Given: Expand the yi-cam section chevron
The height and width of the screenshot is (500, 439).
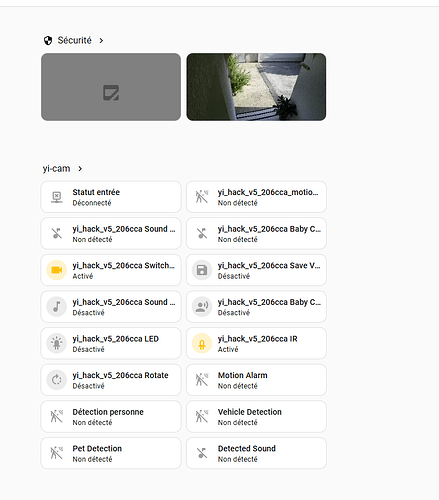Looking at the screenshot, I should (x=80, y=169).
